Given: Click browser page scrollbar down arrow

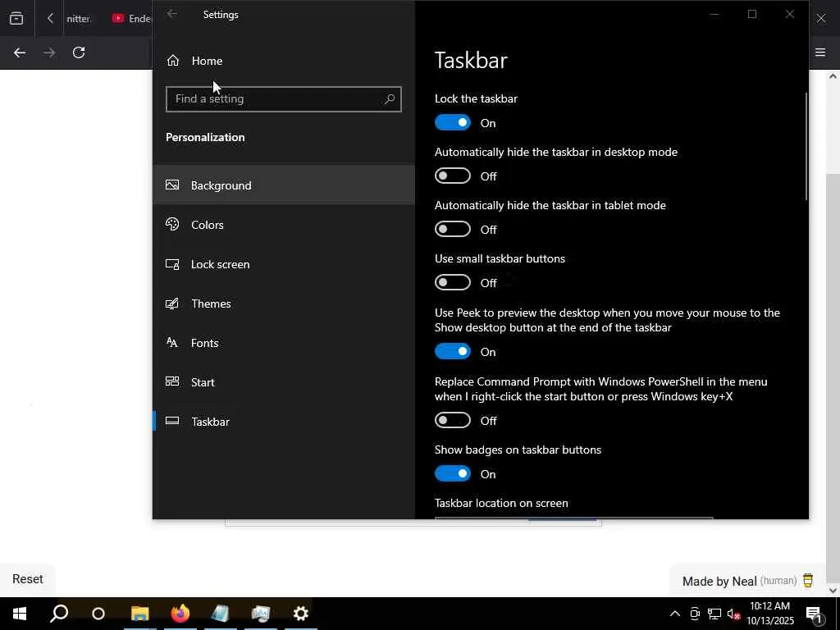Looking at the screenshot, I should [x=833, y=591].
